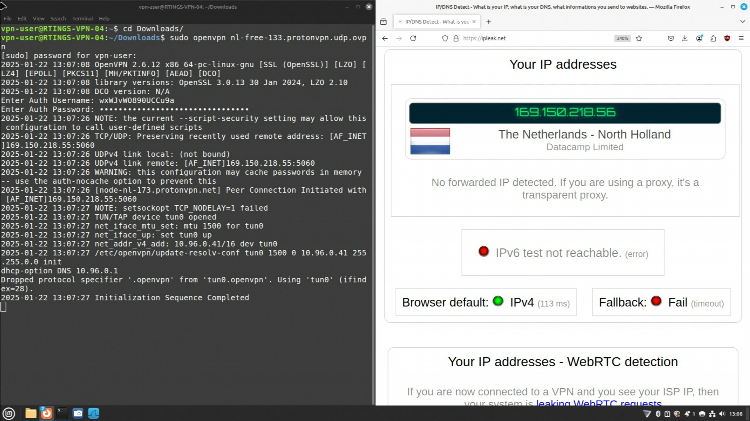The height and width of the screenshot is (421, 750).
Task: Click the Fallback Fail result box
Action: pyautogui.click(x=661, y=302)
